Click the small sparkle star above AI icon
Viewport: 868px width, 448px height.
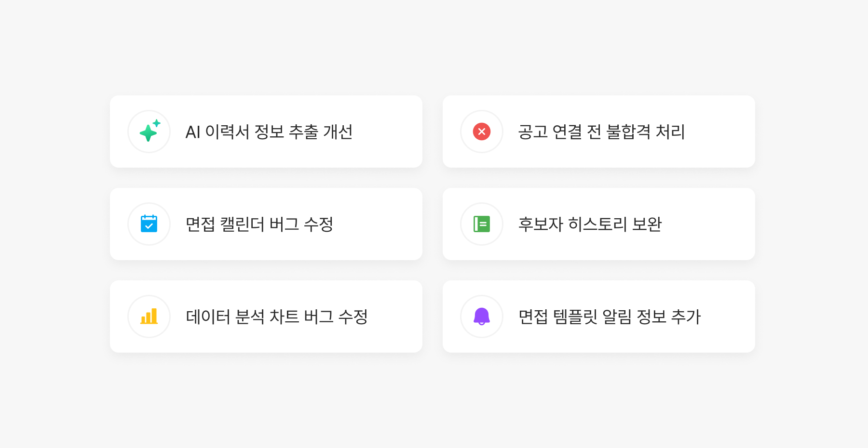pyautogui.click(x=157, y=123)
